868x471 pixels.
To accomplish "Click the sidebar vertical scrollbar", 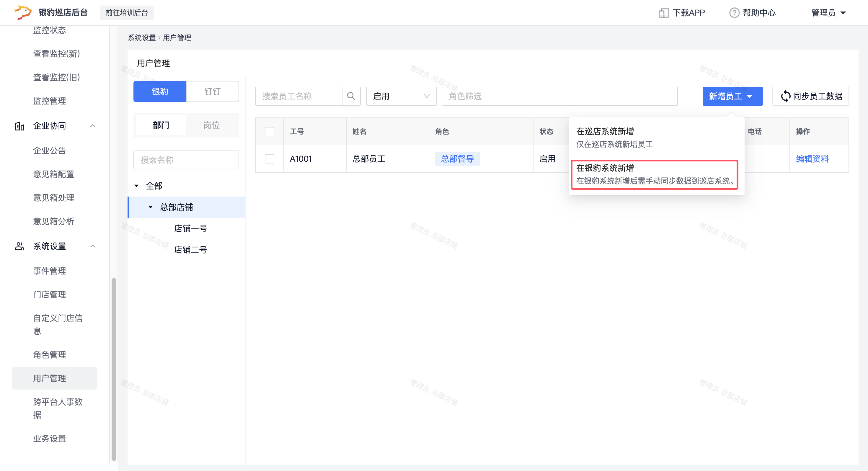I will click(114, 369).
